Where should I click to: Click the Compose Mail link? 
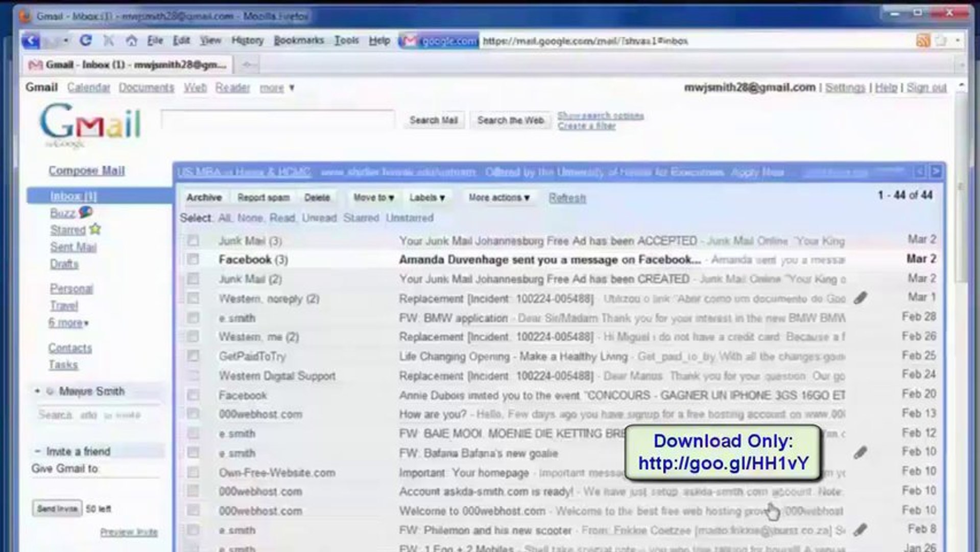pos(87,170)
